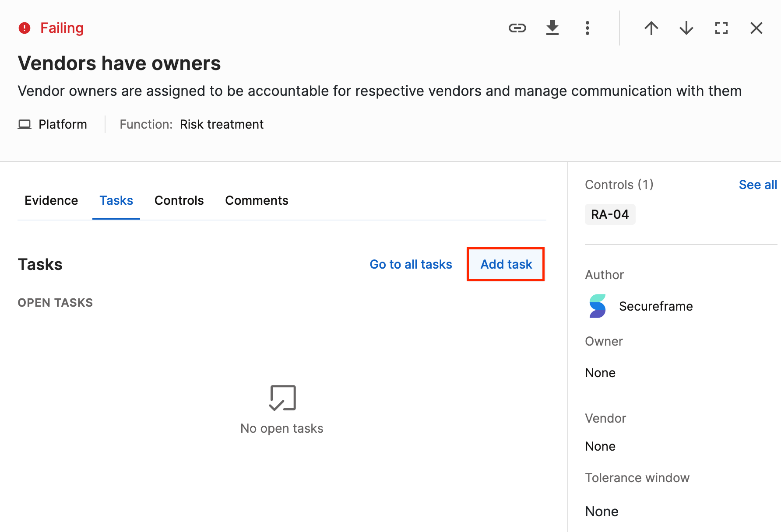781x532 pixels.
Task: Close the test detail panel
Action: point(756,28)
